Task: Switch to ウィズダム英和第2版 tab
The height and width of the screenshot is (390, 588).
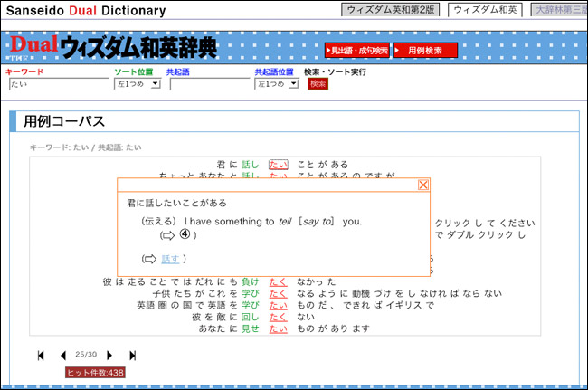Action: point(391,10)
